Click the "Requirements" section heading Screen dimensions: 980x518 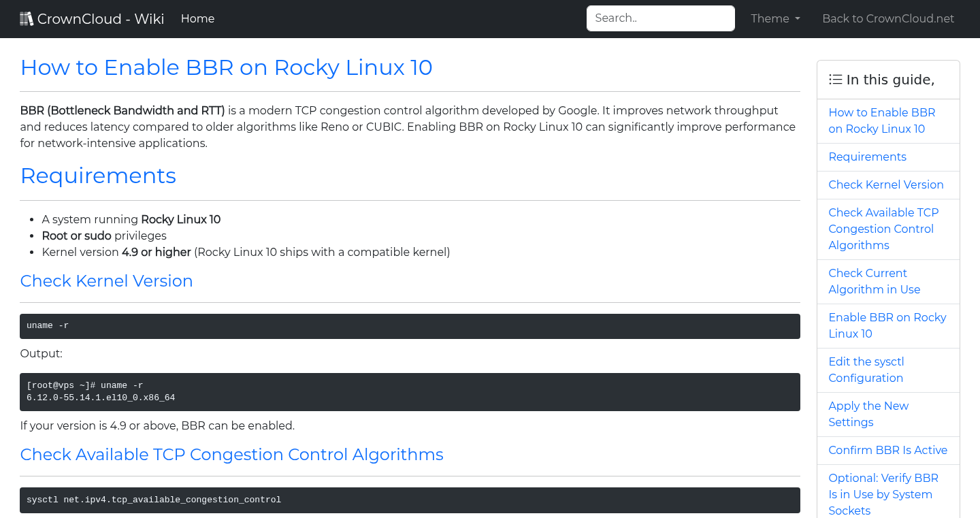[x=98, y=176]
